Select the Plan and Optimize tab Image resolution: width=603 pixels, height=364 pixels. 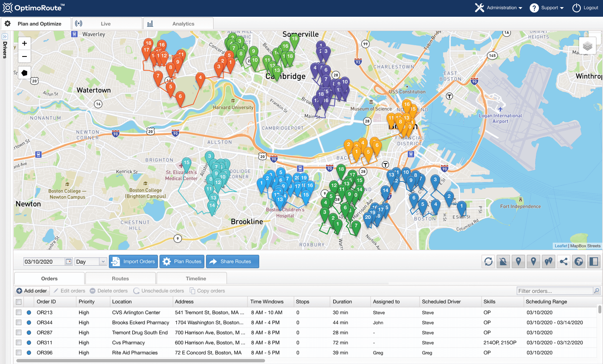coord(36,23)
